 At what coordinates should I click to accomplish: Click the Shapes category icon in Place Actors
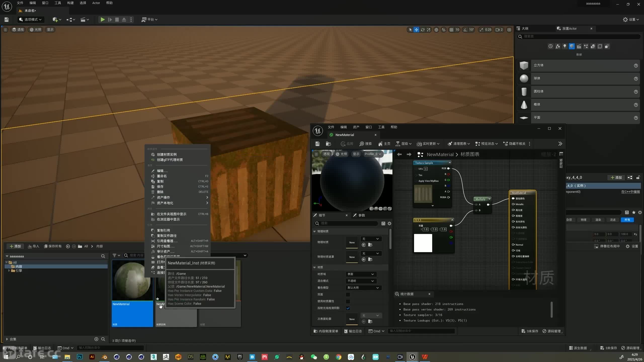572,46
